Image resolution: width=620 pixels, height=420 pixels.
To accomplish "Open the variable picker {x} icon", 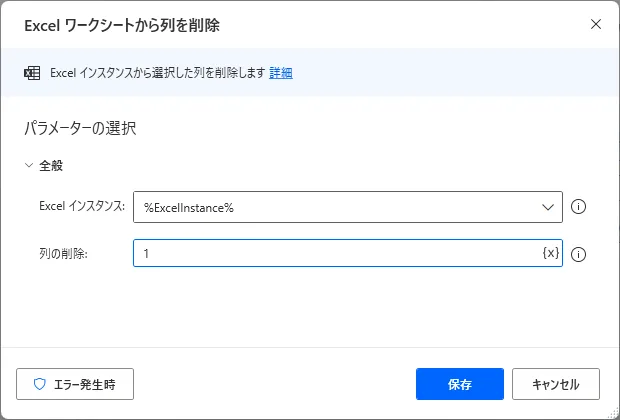I will pyautogui.click(x=551, y=253).
